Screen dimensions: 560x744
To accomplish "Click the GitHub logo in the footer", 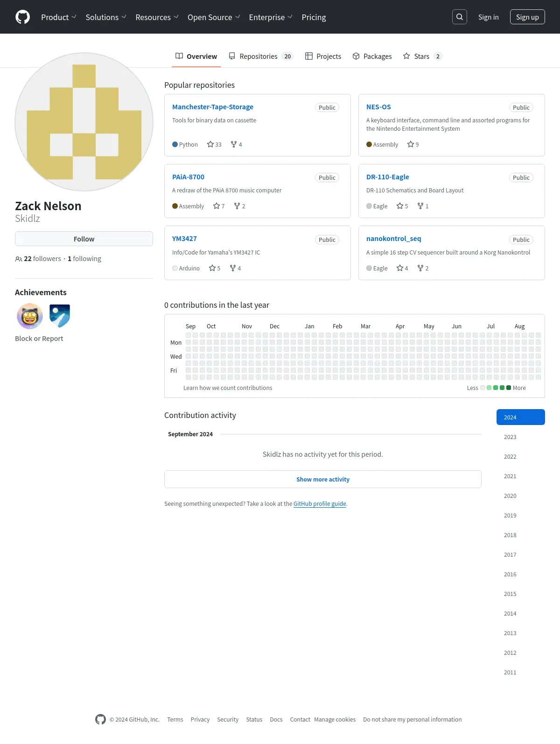I will tap(100, 719).
